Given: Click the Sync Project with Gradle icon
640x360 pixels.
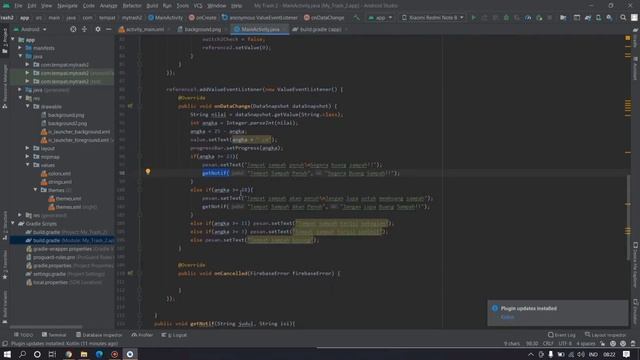Looking at the screenshot, I should tap(588, 18).
